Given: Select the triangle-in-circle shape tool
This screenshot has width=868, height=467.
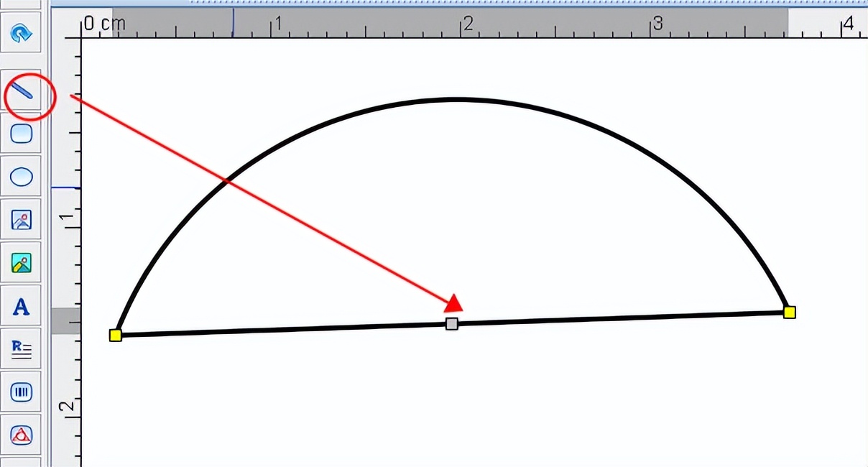Looking at the screenshot, I should 22,435.
